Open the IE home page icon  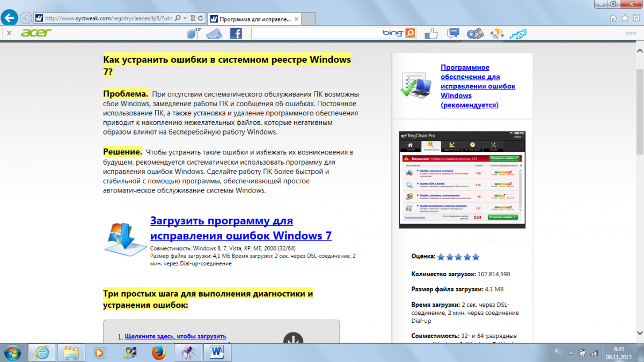pyautogui.click(x=613, y=18)
